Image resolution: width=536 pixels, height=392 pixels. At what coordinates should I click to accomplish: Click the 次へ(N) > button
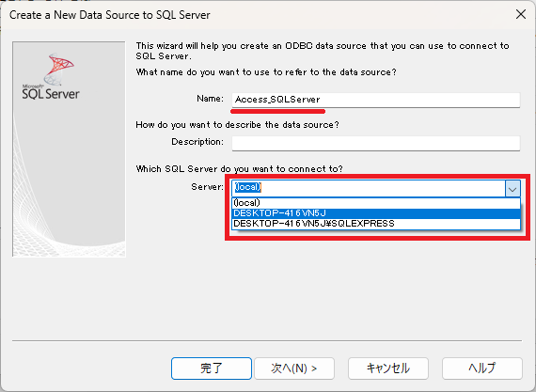[294, 368]
